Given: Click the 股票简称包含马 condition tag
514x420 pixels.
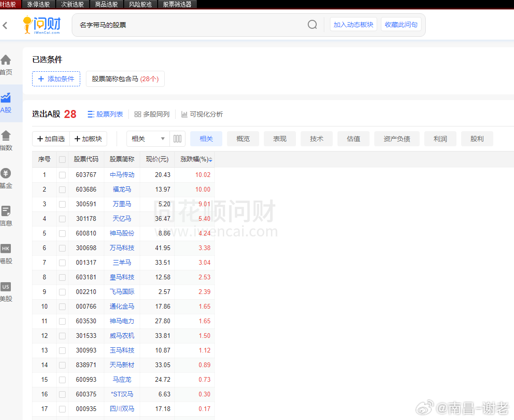Looking at the screenshot, I should pos(125,79).
